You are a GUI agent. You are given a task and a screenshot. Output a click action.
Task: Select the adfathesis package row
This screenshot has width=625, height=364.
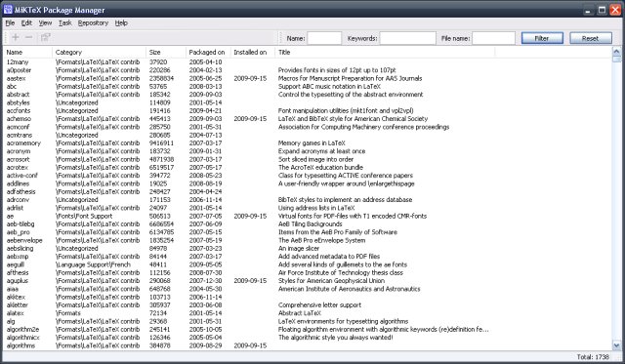(308, 191)
